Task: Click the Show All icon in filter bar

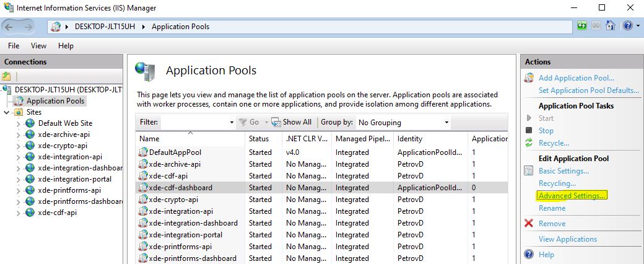Action: pyautogui.click(x=276, y=122)
